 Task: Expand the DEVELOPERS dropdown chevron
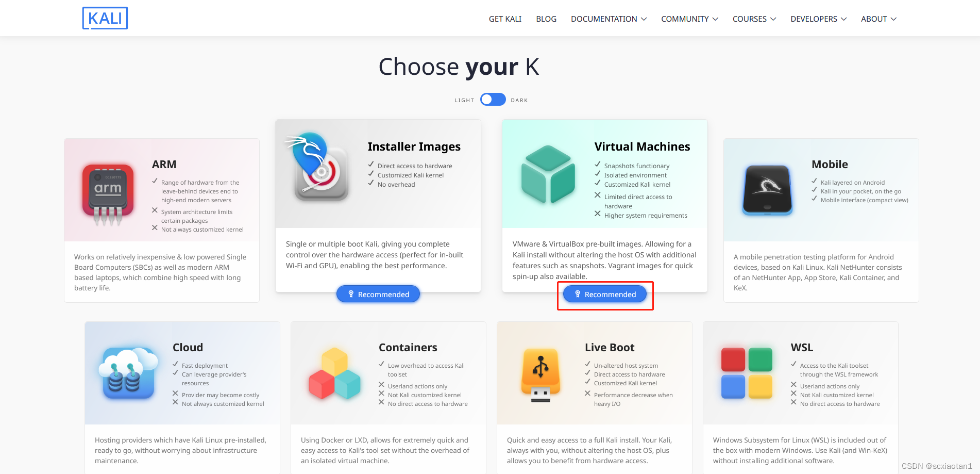843,19
